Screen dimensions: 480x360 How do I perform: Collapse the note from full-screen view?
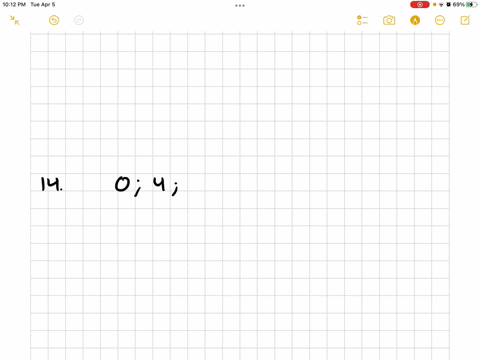point(14,20)
